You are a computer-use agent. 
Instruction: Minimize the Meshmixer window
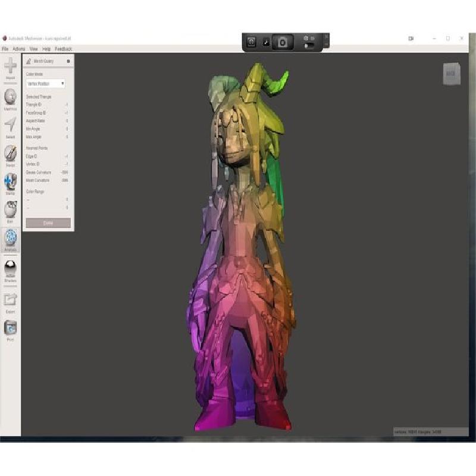(x=434, y=39)
